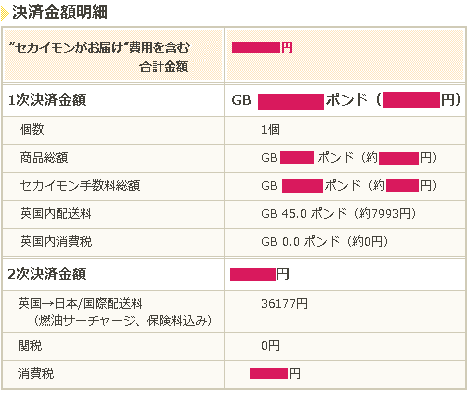468x395 pixels.
Task: Click the 英国内配送料 row label
Action: coord(56,214)
